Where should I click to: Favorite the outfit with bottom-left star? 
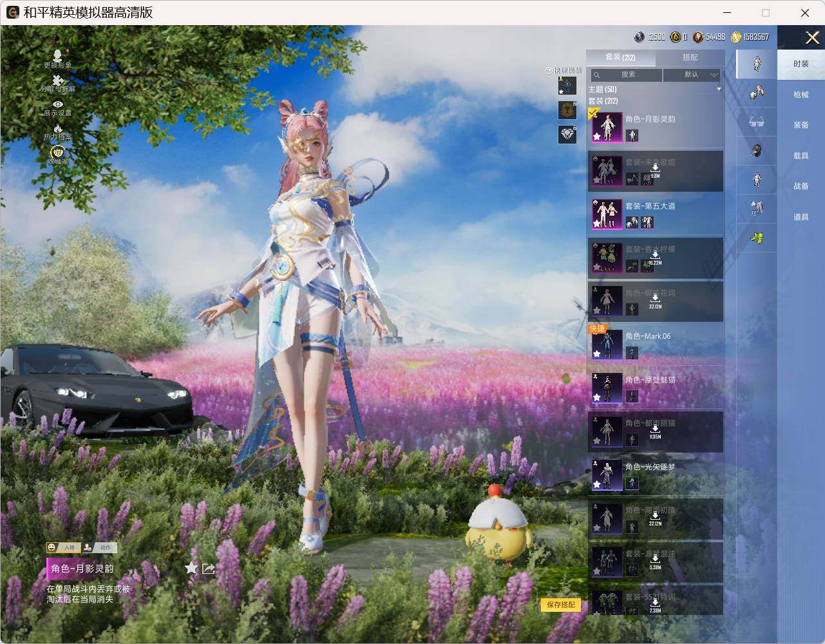coord(191,568)
